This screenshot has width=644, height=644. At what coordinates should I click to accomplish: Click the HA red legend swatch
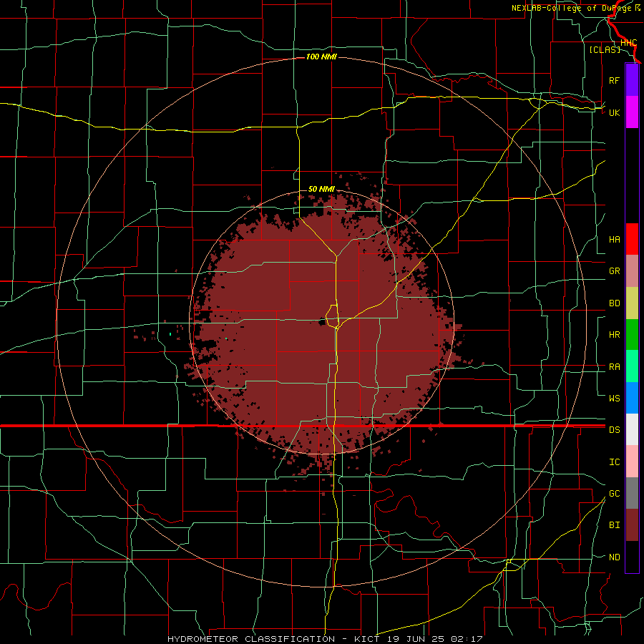(632, 239)
